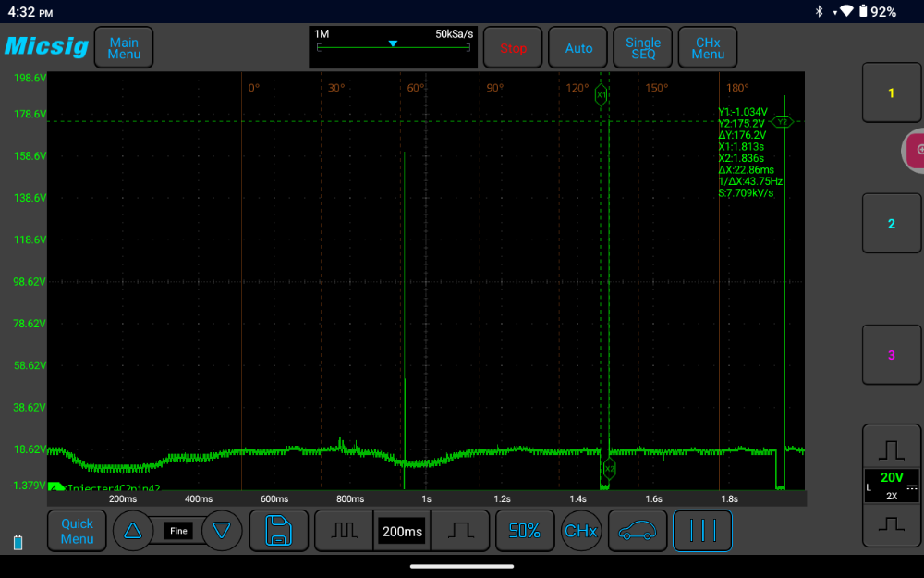Open the Main Menu
The image size is (924, 578).
point(124,47)
